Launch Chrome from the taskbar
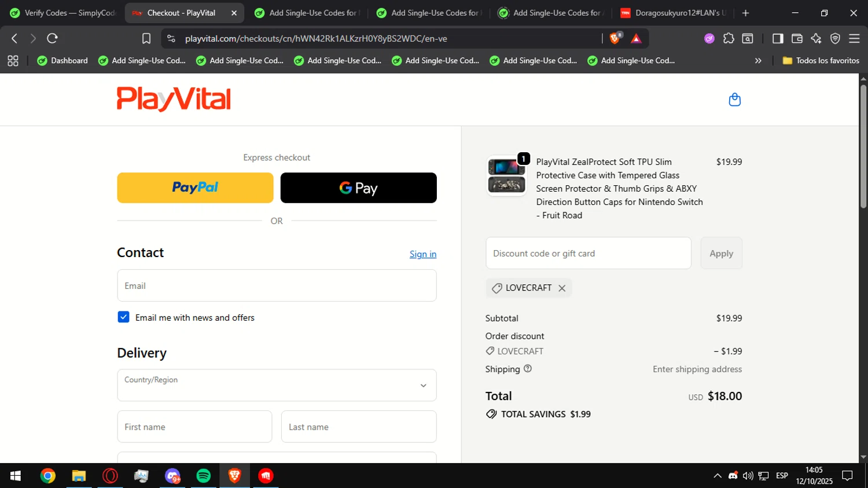The width and height of the screenshot is (868, 488). pos(48,476)
